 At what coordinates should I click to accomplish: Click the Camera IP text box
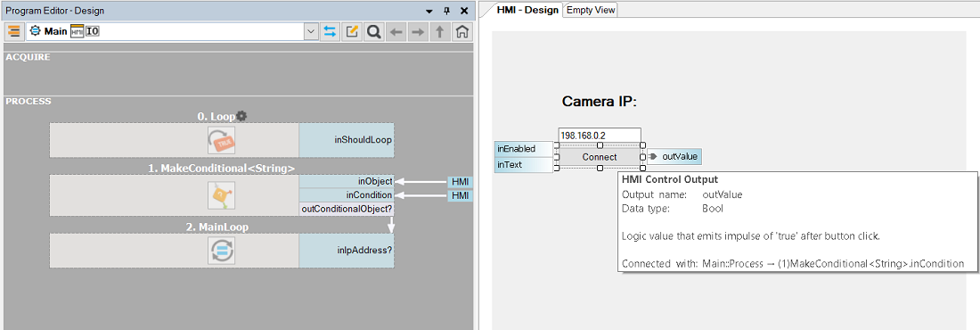(600, 136)
